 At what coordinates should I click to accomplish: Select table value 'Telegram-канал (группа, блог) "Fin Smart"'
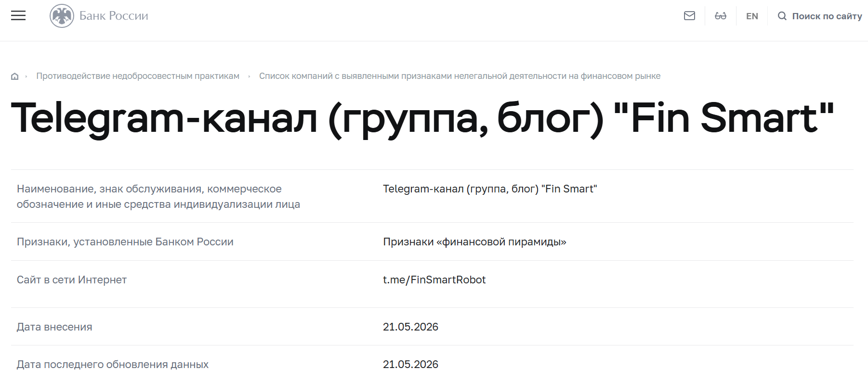click(x=490, y=189)
